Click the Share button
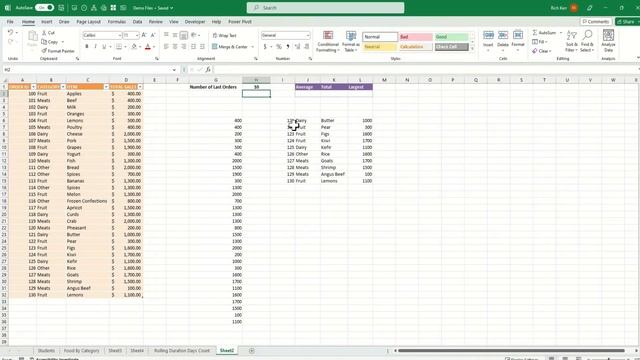Image resolution: width=640 pixels, height=360 pixels. 627,22
